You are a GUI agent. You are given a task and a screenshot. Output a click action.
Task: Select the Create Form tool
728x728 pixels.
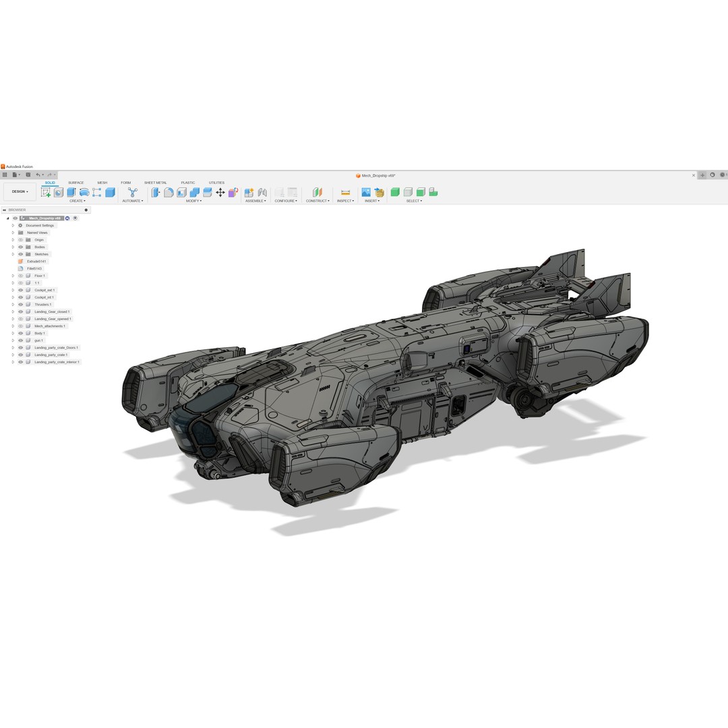59,192
